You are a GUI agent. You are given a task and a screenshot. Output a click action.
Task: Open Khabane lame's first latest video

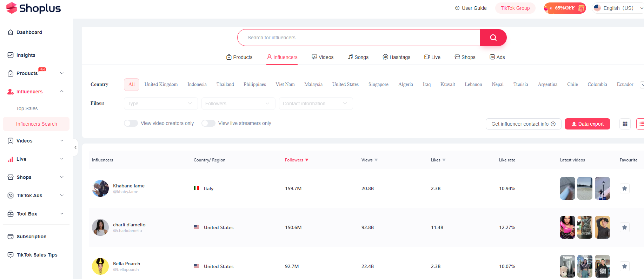567,188
